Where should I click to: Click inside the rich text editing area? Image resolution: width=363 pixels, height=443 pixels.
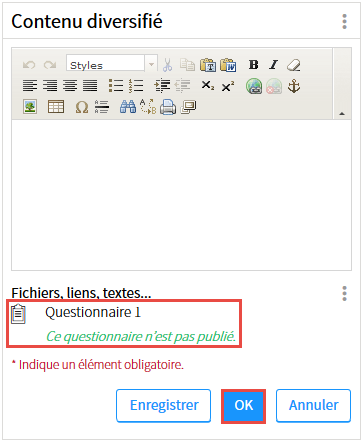click(181, 195)
